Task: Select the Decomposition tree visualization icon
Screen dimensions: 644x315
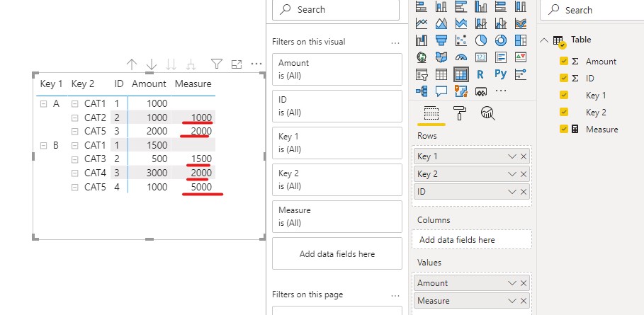Action: [422, 91]
